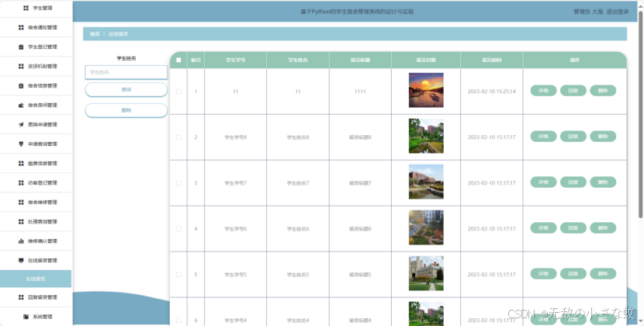
Task: Click the 学生学号 column header
Action: (235, 60)
